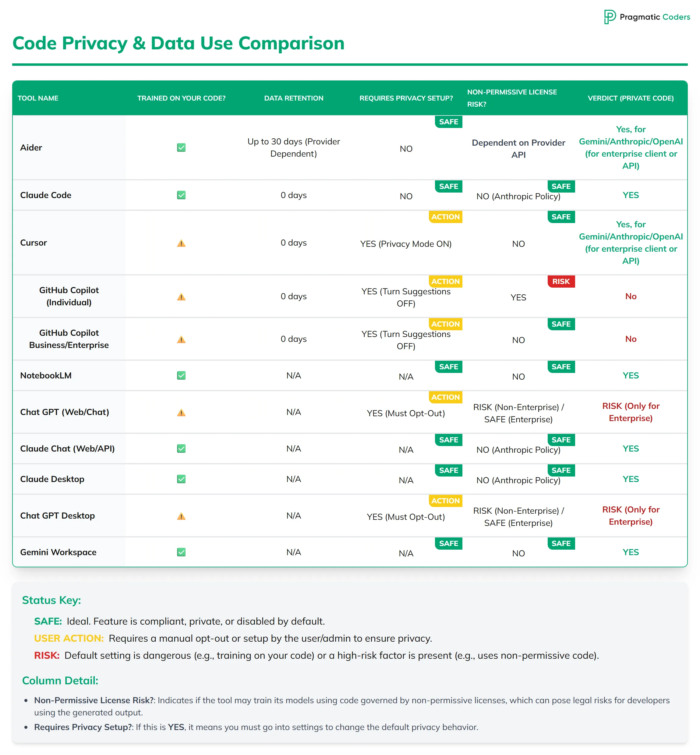
Task: Click the green checkmark for Claude Code
Action: 181,195
